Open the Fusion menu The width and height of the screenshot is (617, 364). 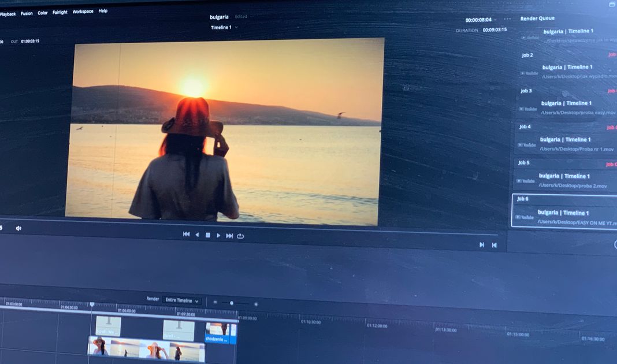pyautogui.click(x=27, y=13)
